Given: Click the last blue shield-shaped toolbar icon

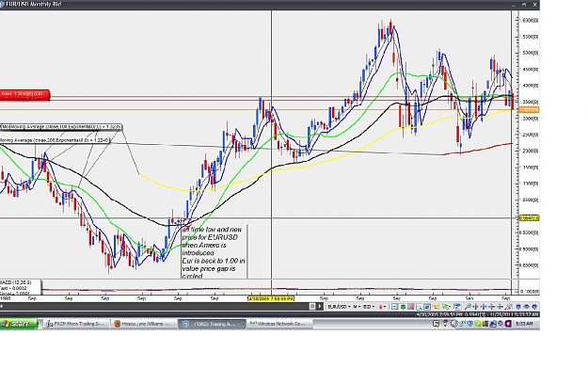Looking at the screenshot, I should pos(534,307).
